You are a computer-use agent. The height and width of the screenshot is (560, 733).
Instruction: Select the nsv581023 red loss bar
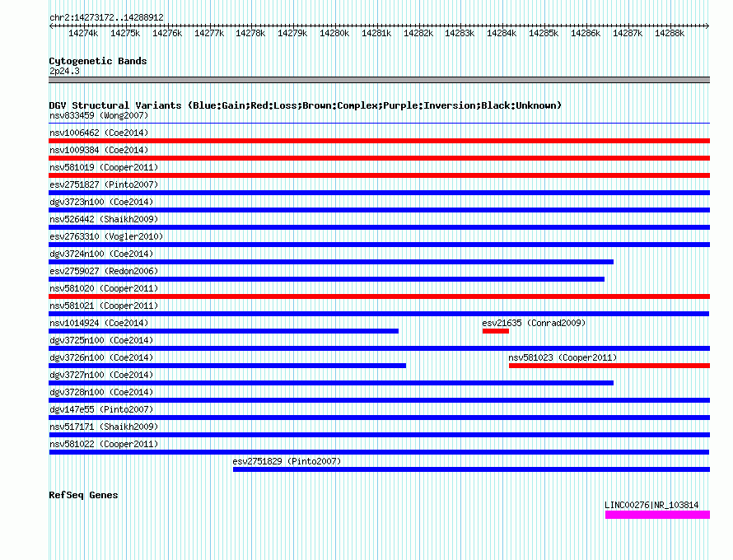pos(609,366)
